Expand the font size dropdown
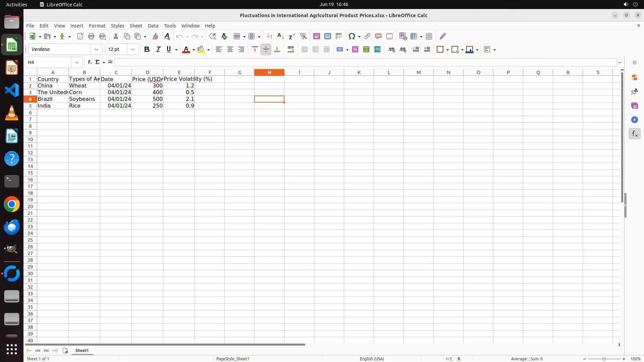644x362 pixels. pyautogui.click(x=133, y=49)
